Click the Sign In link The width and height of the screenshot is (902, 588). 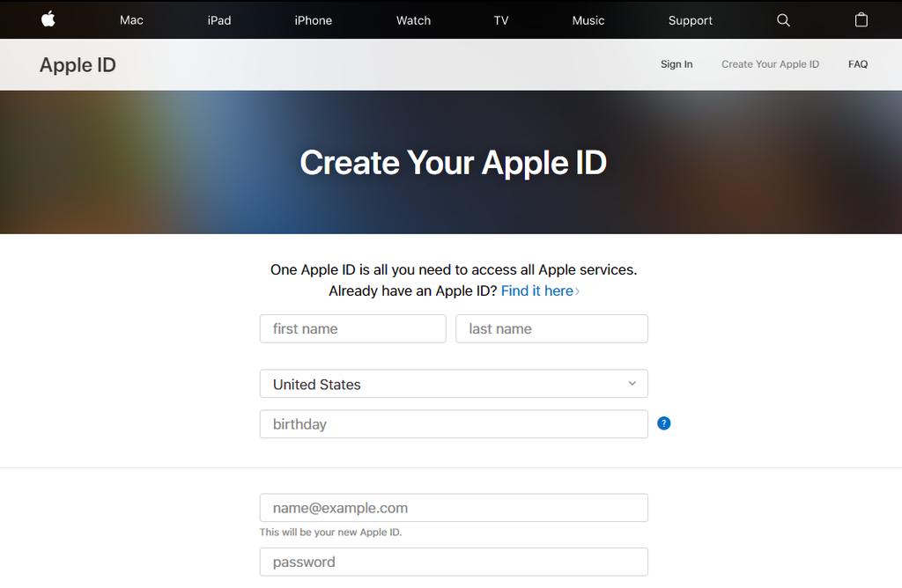point(676,64)
